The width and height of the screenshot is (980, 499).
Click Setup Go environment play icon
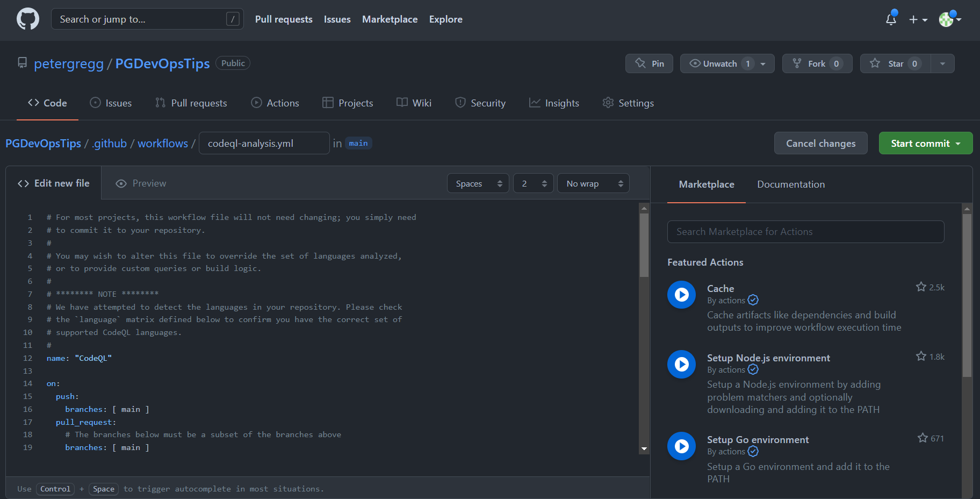681,446
